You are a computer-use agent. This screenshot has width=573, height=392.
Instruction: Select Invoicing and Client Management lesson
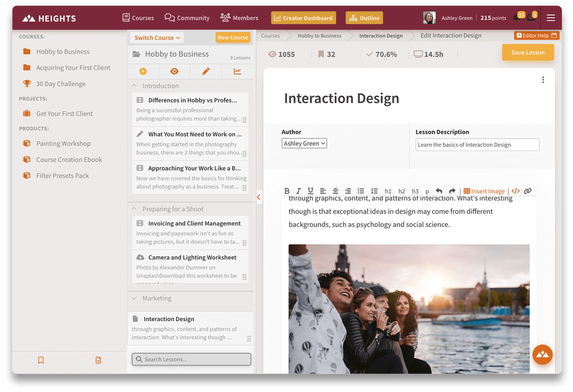(190, 232)
